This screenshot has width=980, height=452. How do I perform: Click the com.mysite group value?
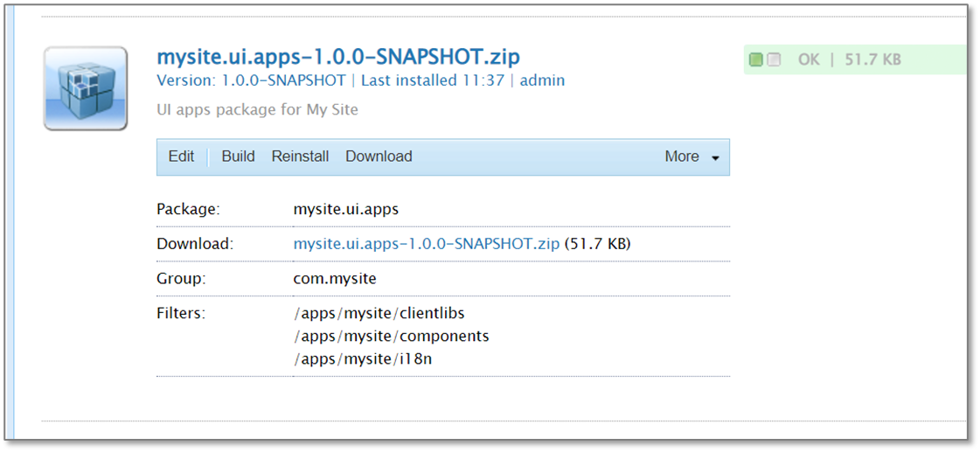pyautogui.click(x=334, y=279)
